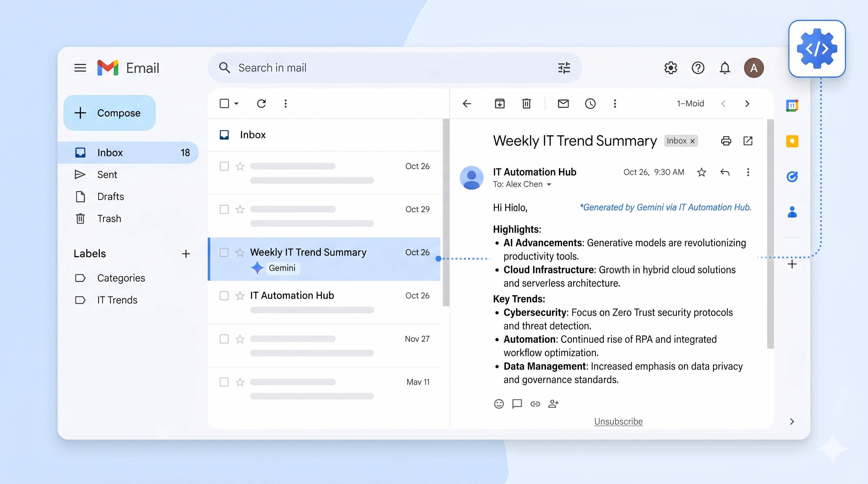Open Tasks side panel icon
The image size is (868, 484).
792,176
